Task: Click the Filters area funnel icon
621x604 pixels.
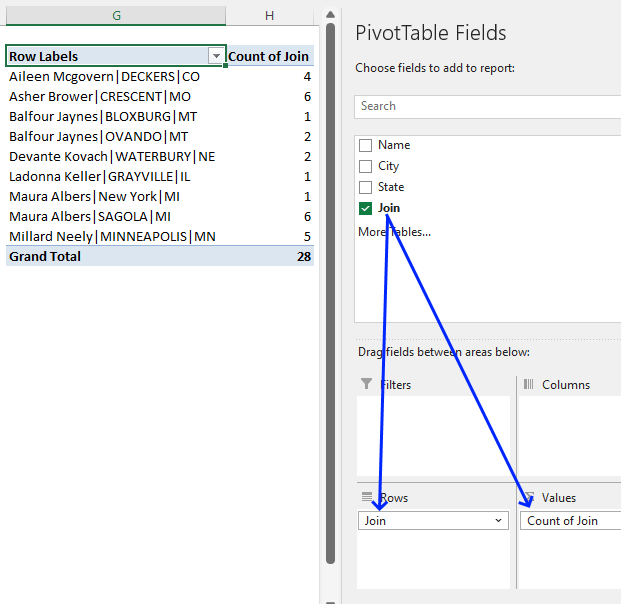Action: coord(366,384)
